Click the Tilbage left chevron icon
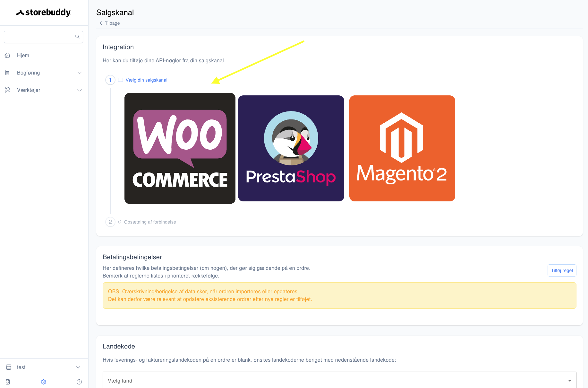Screen dimensions: 588x388 coord(101,23)
